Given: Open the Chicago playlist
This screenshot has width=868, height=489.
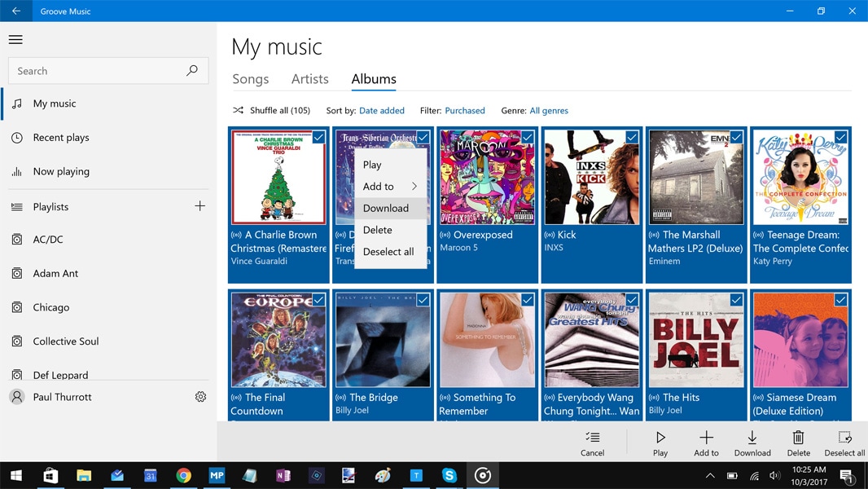Looking at the screenshot, I should point(108,307).
